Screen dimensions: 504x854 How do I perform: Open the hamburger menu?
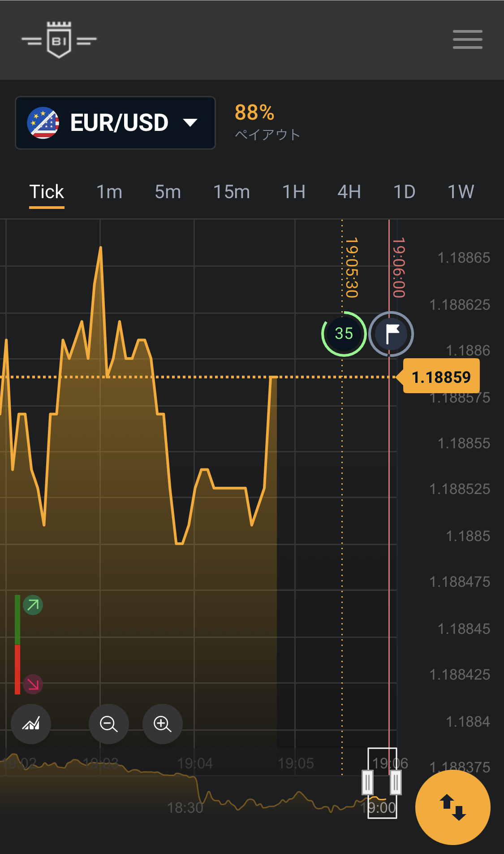click(467, 39)
